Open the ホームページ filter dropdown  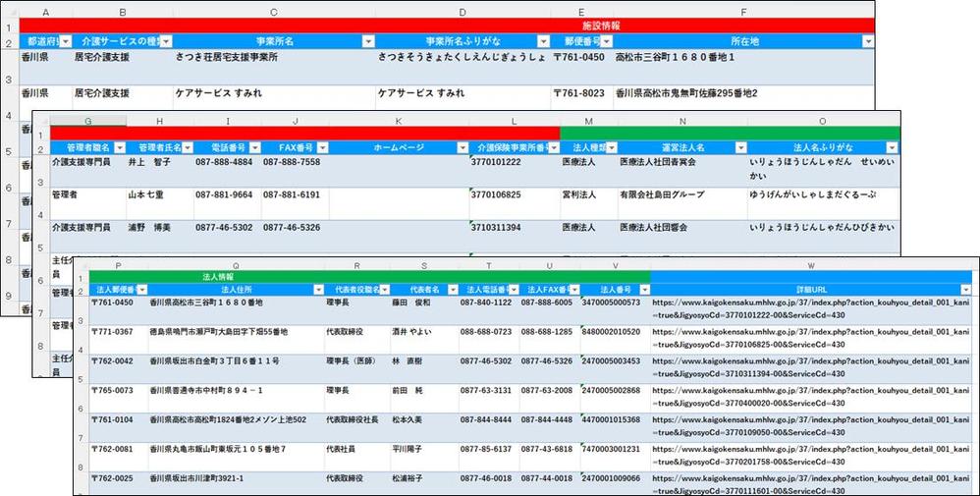tap(463, 147)
